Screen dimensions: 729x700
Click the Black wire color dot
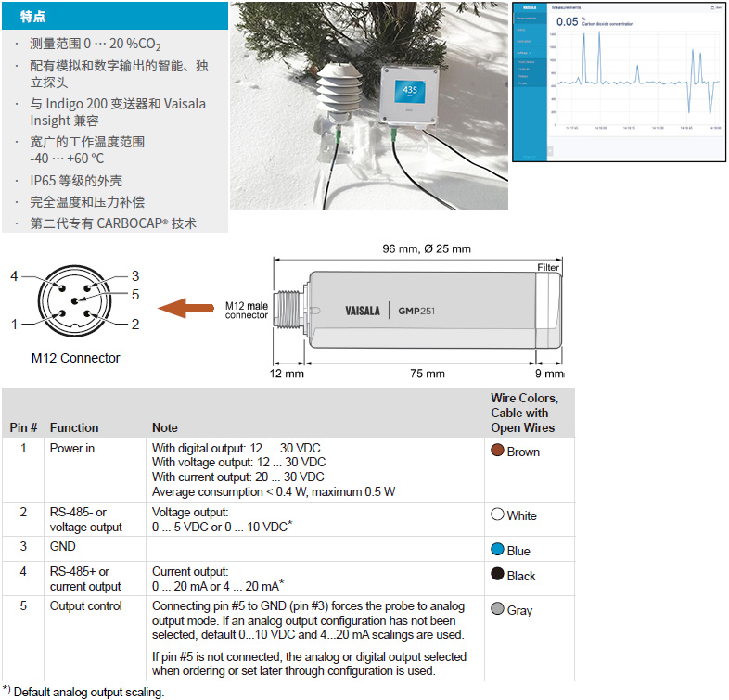[497, 574]
